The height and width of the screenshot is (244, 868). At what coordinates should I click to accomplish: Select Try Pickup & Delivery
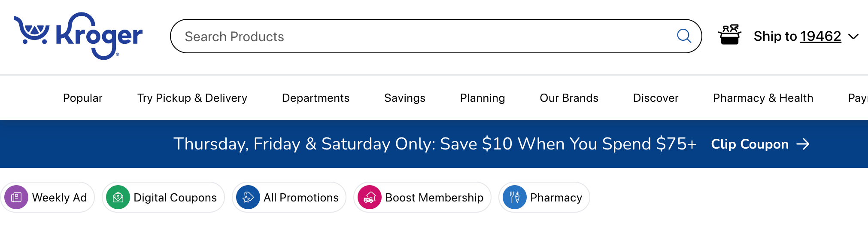pyautogui.click(x=192, y=98)
